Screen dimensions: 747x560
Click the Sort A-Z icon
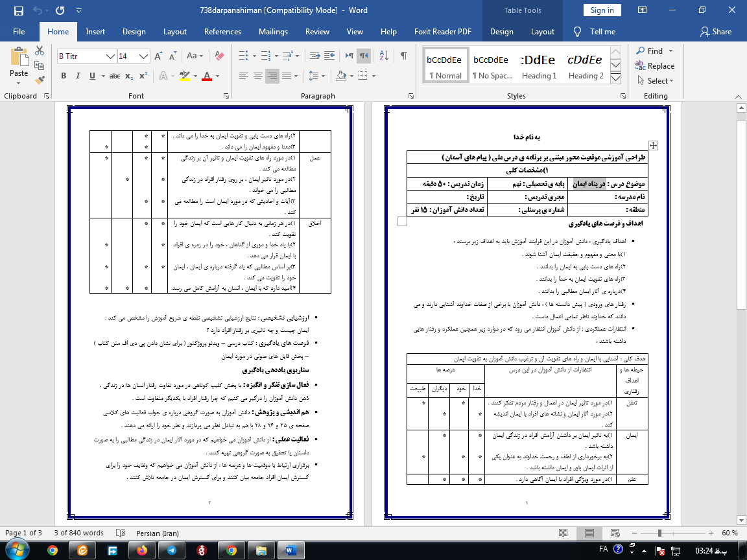tap(384, 56)
